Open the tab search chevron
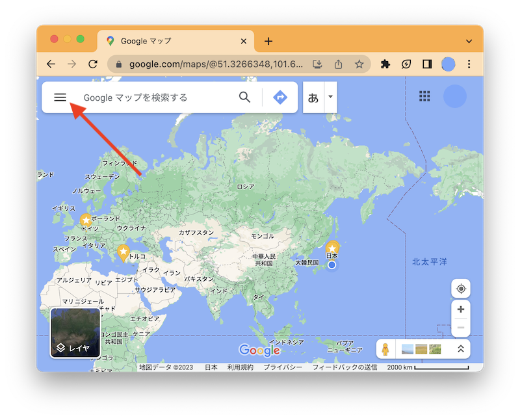Screen dimensions: 520x420 click(469, 41)
